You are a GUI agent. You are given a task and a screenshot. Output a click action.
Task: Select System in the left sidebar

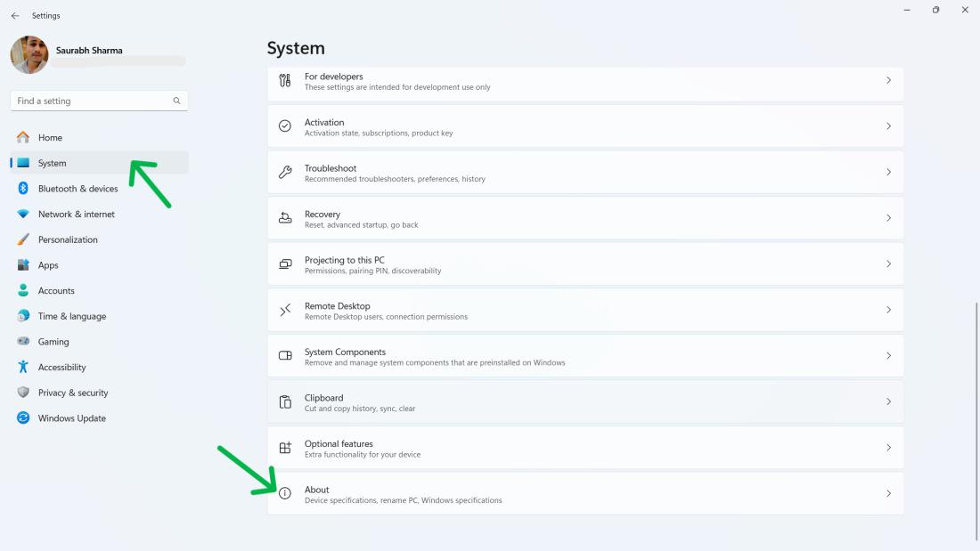pos(52,163)
